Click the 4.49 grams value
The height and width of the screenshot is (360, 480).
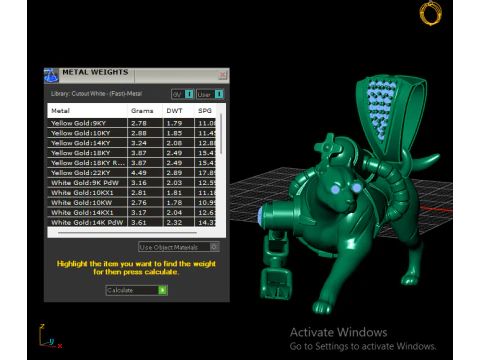click(x=139, y=173)
